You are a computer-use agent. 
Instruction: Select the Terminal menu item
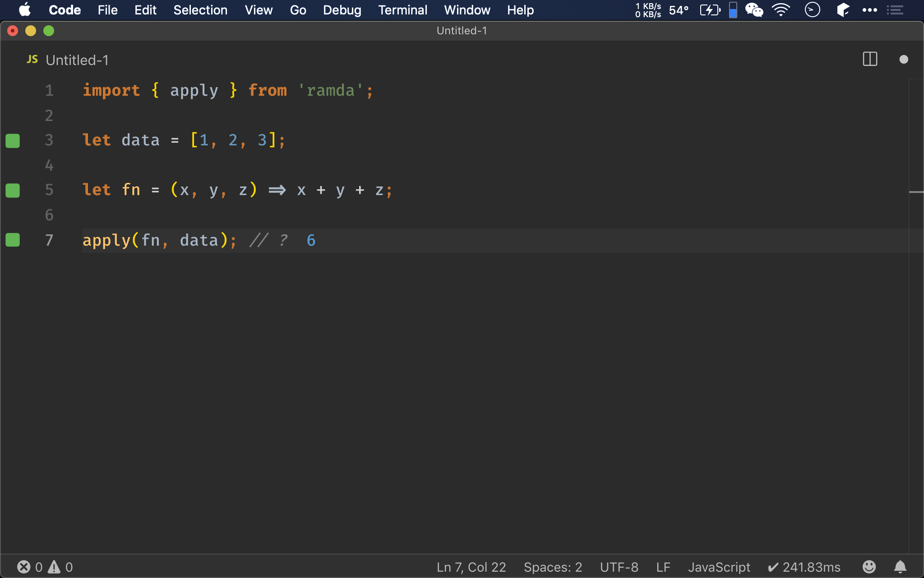[402, 10]
